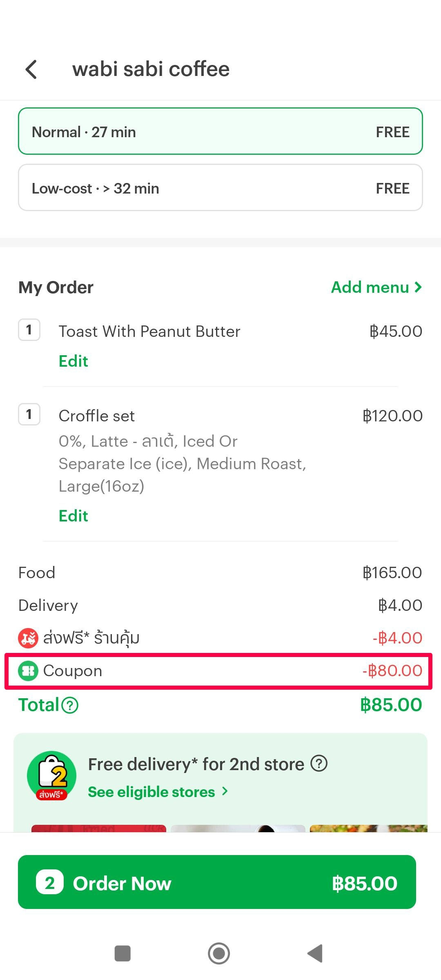Expand See eligible stores arrow
The width and height of the screenshot is (441, 980).
tap(225, 792)
